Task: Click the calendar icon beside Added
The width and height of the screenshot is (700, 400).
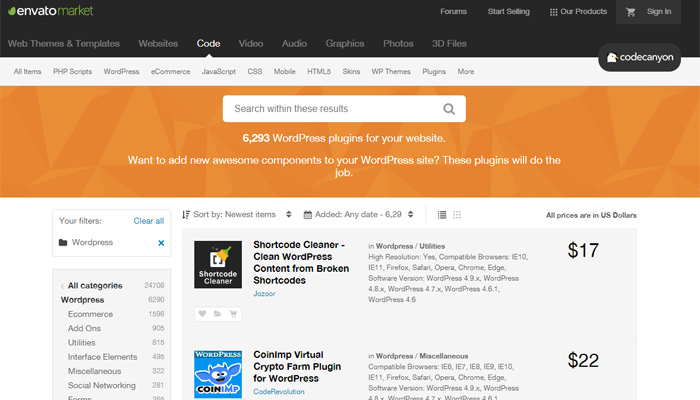Action: pyautogui.click(x=308, y=215)
